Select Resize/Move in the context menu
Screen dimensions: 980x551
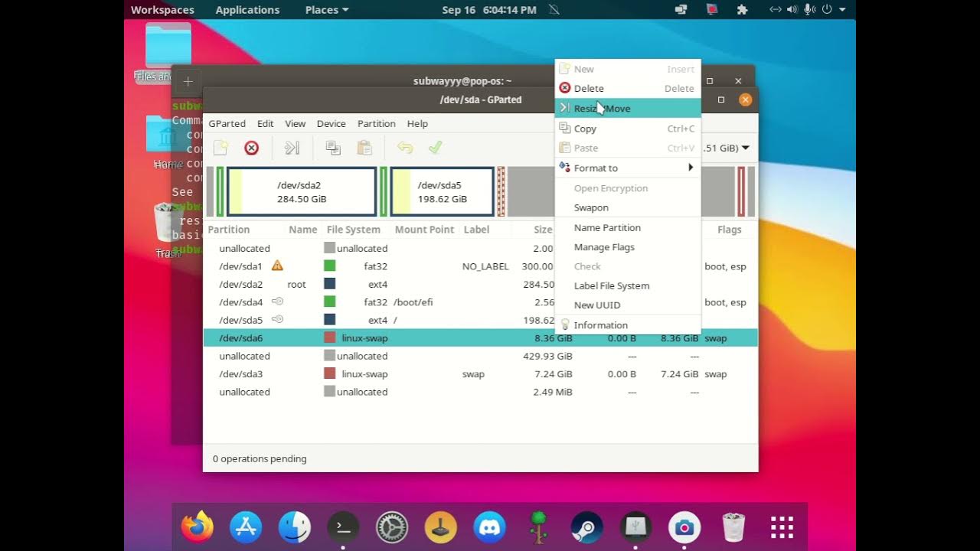click(x=628, y=108)
